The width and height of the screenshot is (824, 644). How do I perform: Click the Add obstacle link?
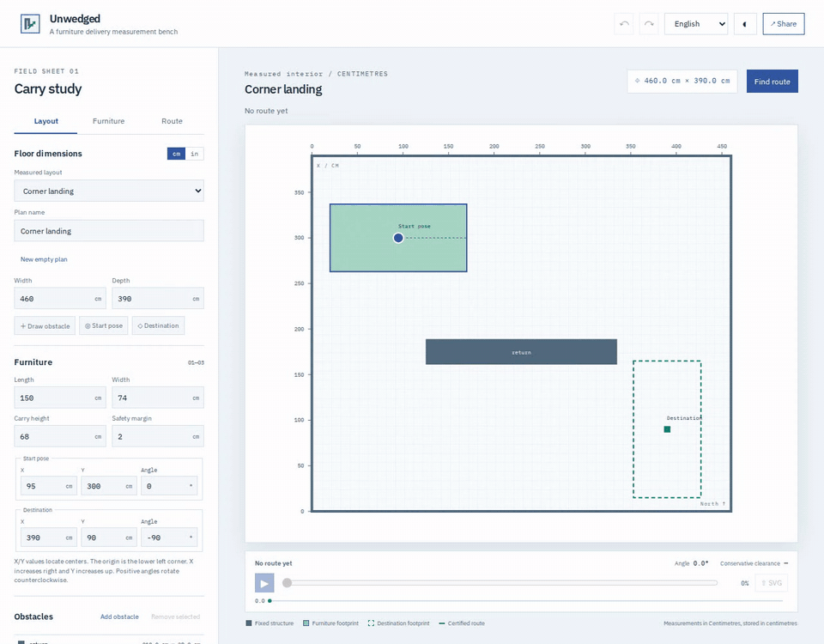(x=119, y=617)
